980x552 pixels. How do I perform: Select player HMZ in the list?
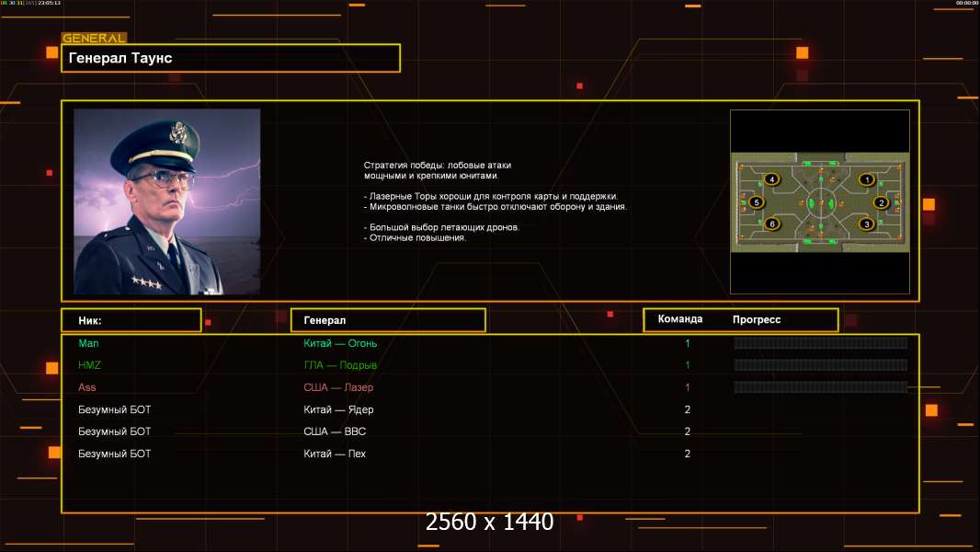[89, 365]
